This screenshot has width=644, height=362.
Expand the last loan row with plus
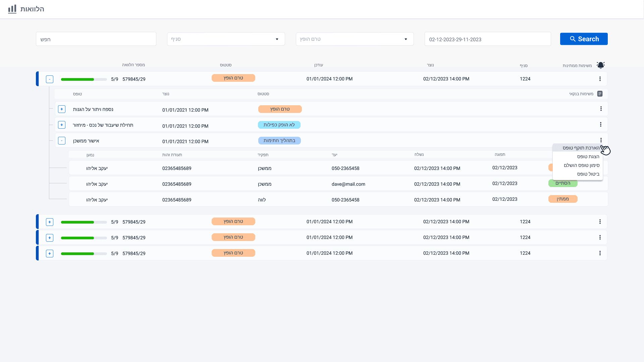pyautogui.click(x=50, y=253)
